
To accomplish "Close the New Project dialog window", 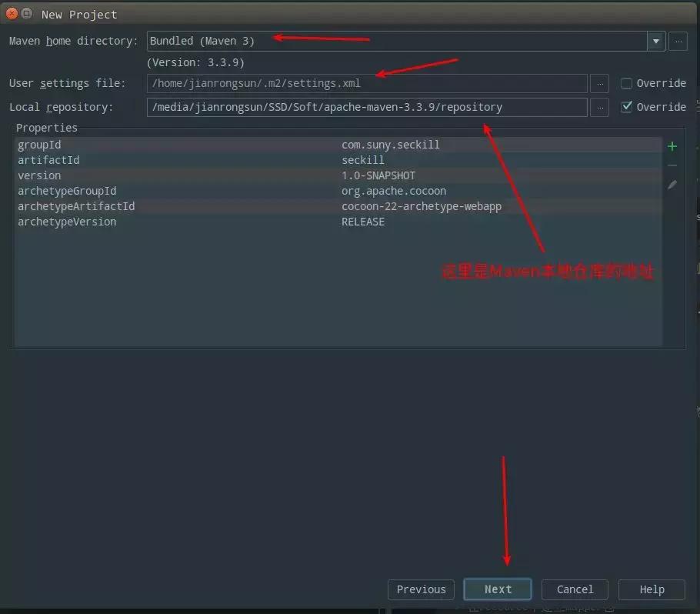I will pos(12,14).
